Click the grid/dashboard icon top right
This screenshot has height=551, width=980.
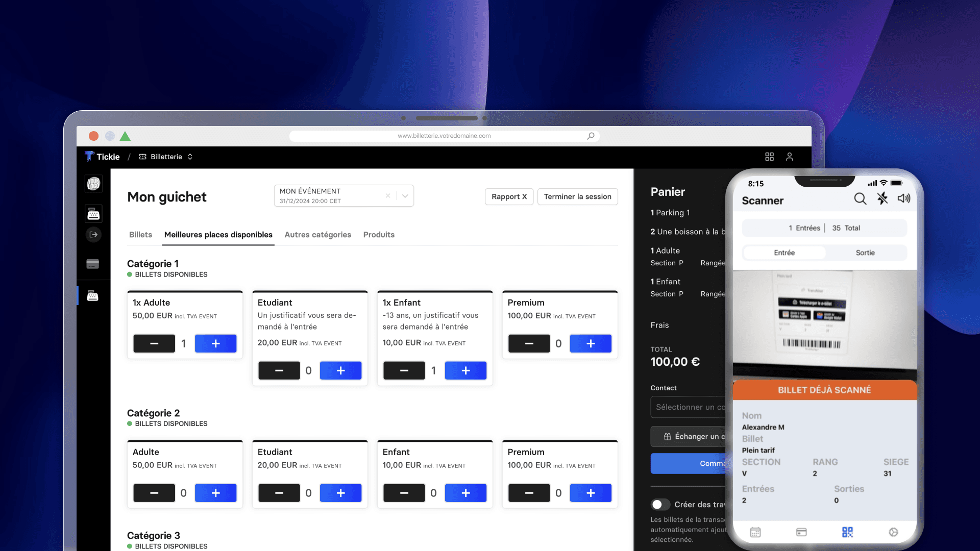pyautogui.click(x=769, y=157)
